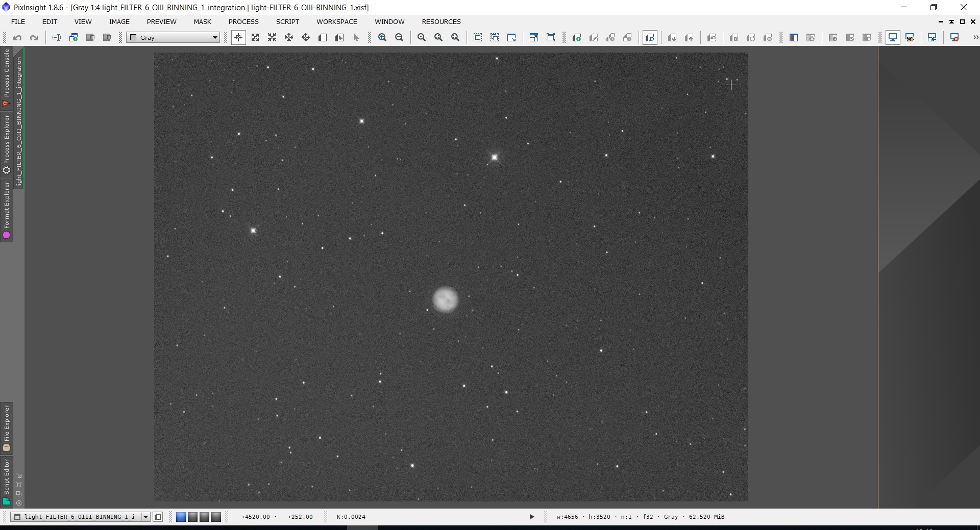Switch to the third workspace button

tap(204, 517)
